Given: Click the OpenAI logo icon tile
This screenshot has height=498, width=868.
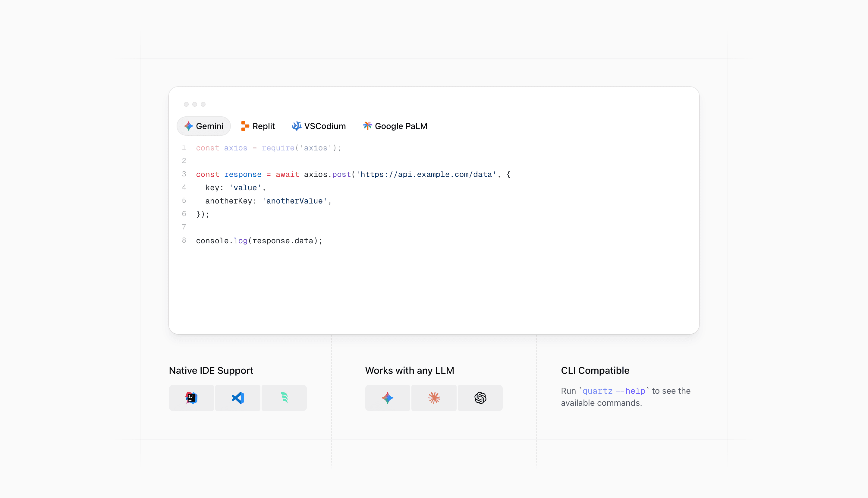Looking at the screenshot, I should click(x=480, y=398).
